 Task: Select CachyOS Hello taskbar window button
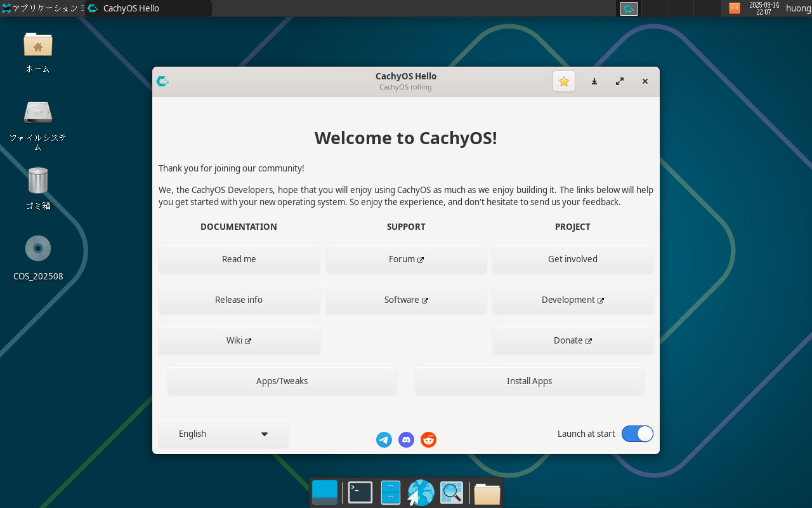148,8
